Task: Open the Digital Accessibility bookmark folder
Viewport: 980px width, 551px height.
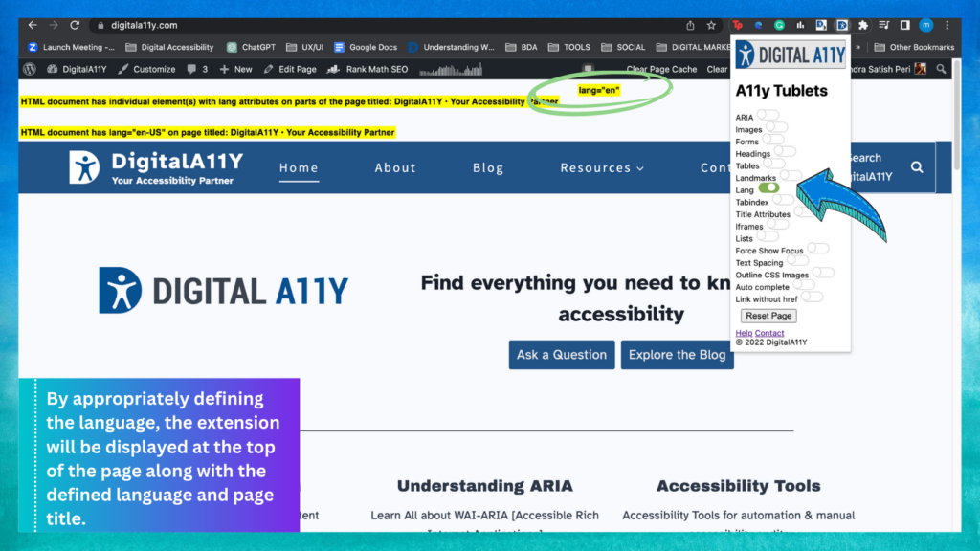Action: (x=169, y=47)
